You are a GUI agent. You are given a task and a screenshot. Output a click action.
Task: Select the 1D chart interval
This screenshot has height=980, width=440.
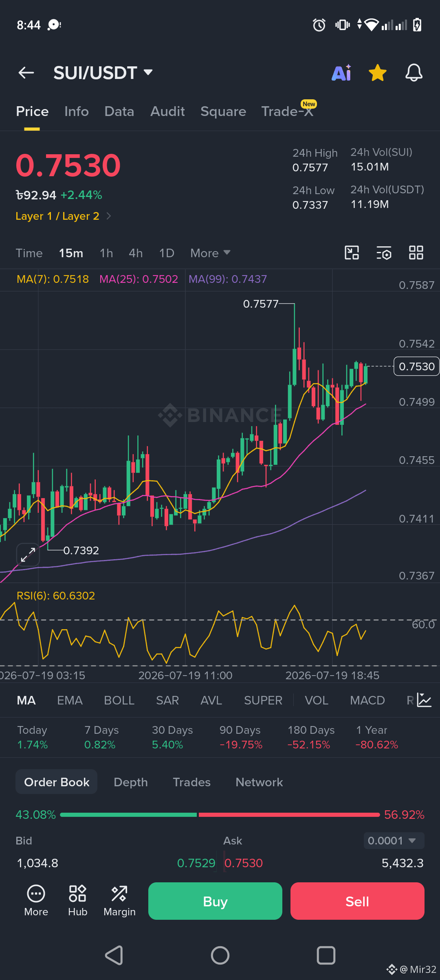tap(167, 253)
